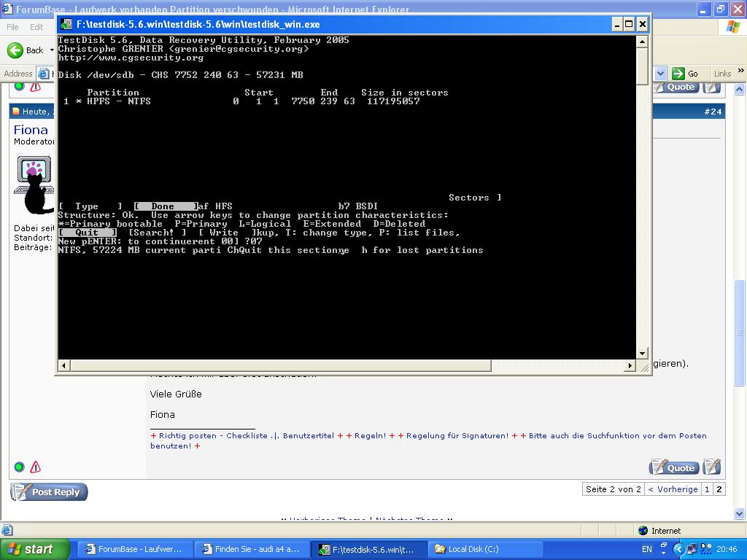Click the Windows flag logo in IE toolbar
This screenshot has height=560, width=747.
(732, 27)
